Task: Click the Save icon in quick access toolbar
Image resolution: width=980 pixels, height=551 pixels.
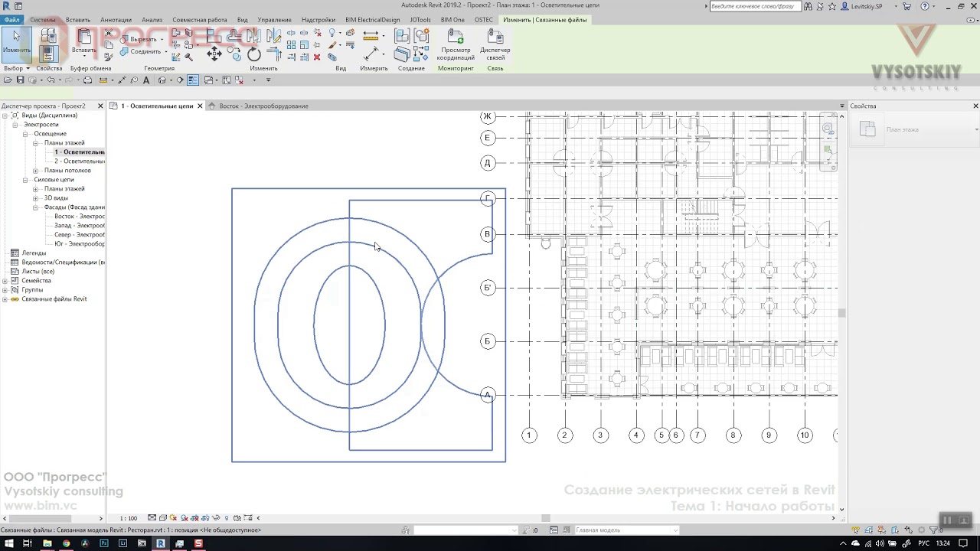Action: [x=20, y=80]
